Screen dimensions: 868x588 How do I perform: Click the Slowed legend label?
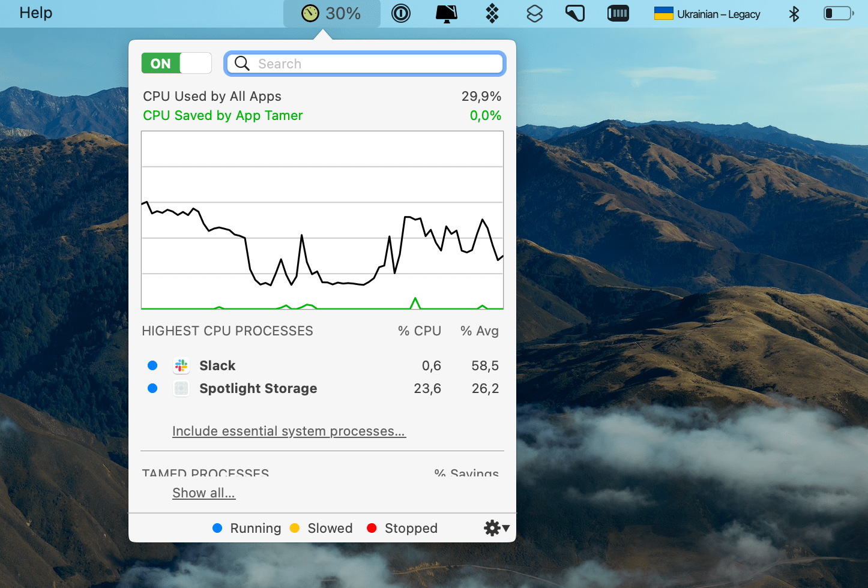[x=330, y=528]
